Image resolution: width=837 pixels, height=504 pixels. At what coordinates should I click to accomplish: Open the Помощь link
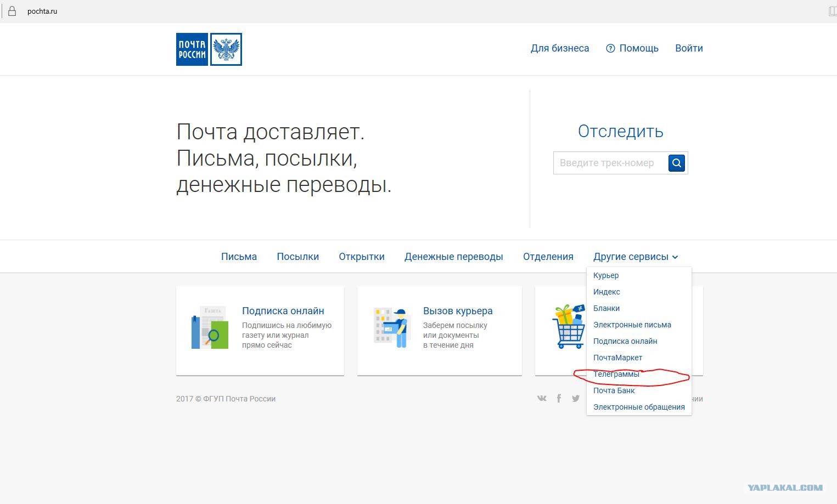pyautogui.click(x=639, y=48)
